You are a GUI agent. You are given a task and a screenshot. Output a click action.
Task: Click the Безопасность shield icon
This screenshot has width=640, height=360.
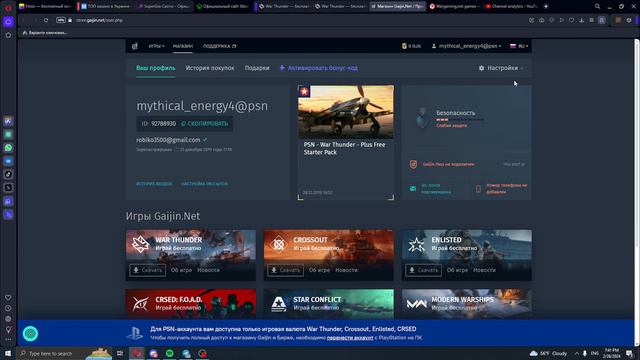pyautogui.click(x=422, y=118)
